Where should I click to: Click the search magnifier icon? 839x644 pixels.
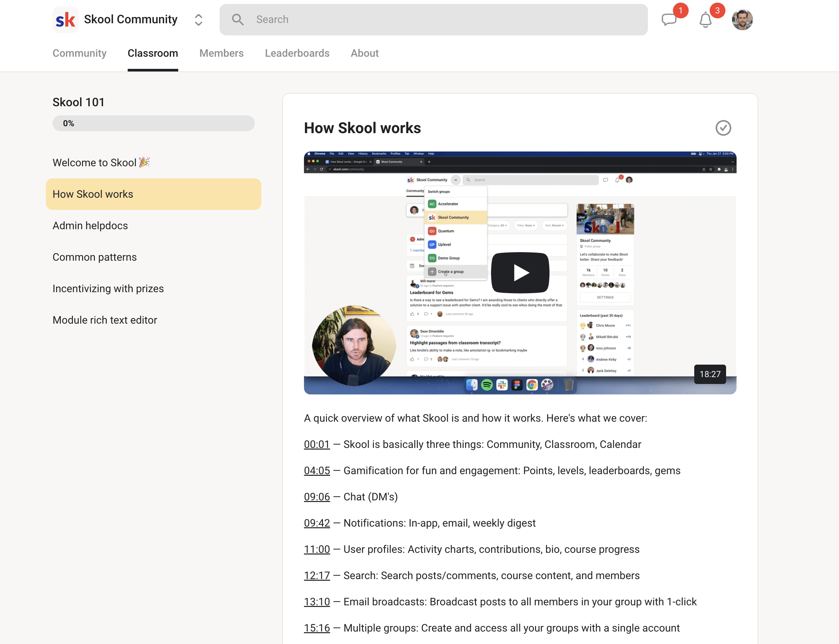pyautogui.click(x=238, y=20)
